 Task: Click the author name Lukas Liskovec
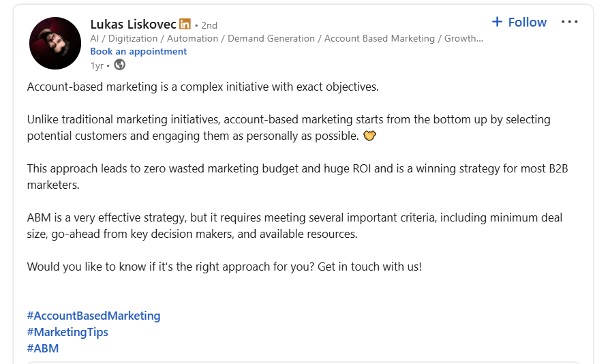133,25
